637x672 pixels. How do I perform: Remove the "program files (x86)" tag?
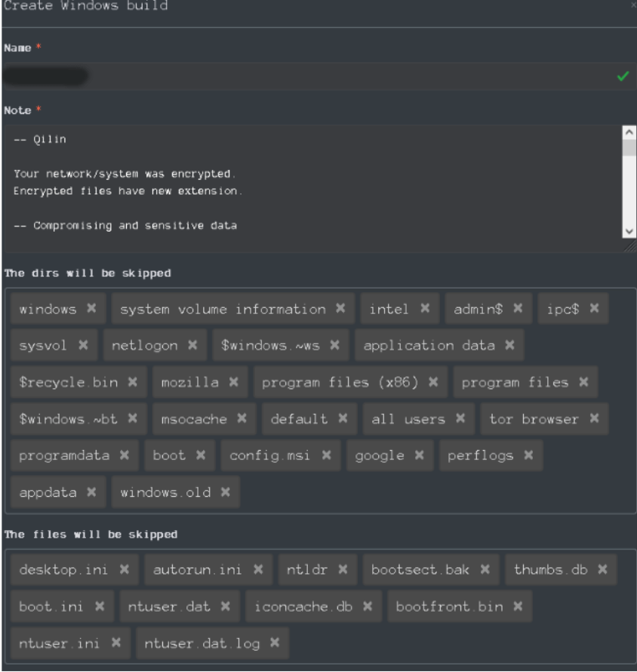[433, 382]
